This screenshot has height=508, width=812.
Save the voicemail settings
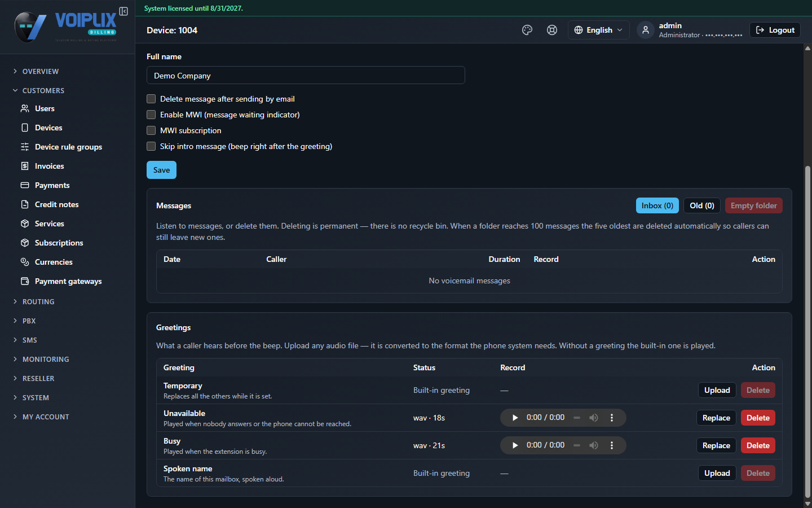[x=161, y=170]
